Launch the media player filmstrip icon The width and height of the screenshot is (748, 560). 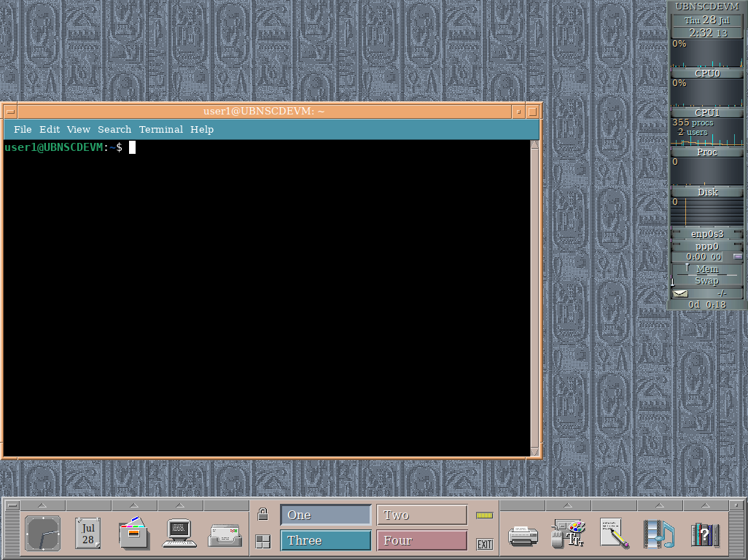[x=658, y=534]
